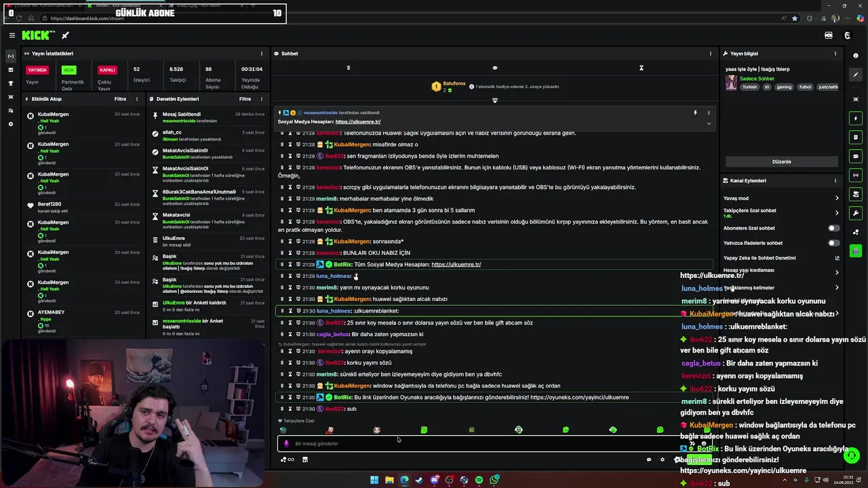Toggle the lightning activity feed widget icon

(x=856, y=119)
